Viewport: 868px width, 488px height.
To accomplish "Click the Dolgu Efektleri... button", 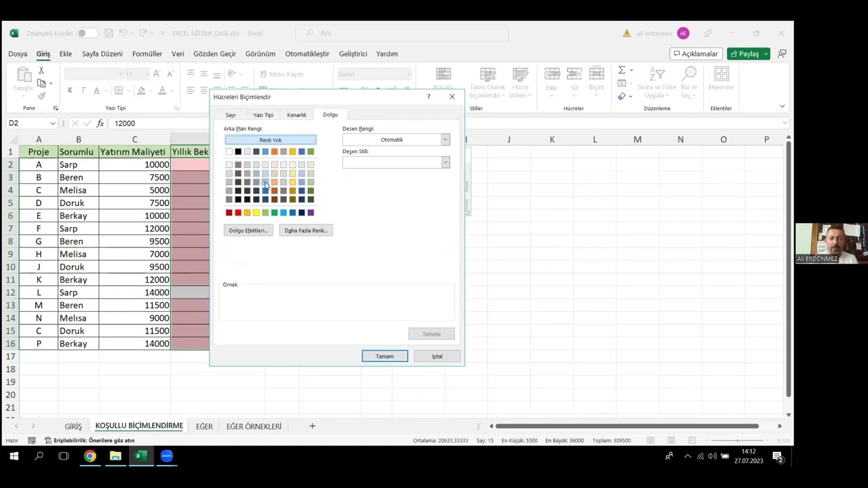I will (x=248, y=230).
